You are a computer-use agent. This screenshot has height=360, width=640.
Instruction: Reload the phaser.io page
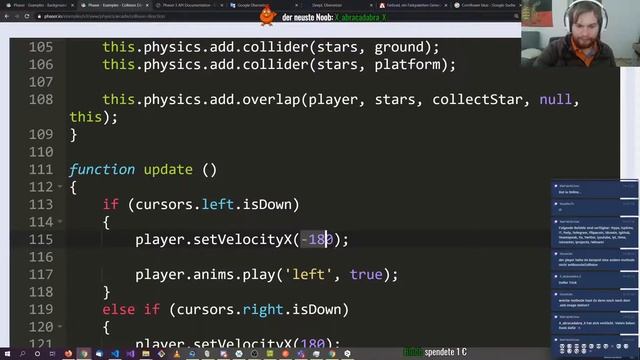[27, 16]
